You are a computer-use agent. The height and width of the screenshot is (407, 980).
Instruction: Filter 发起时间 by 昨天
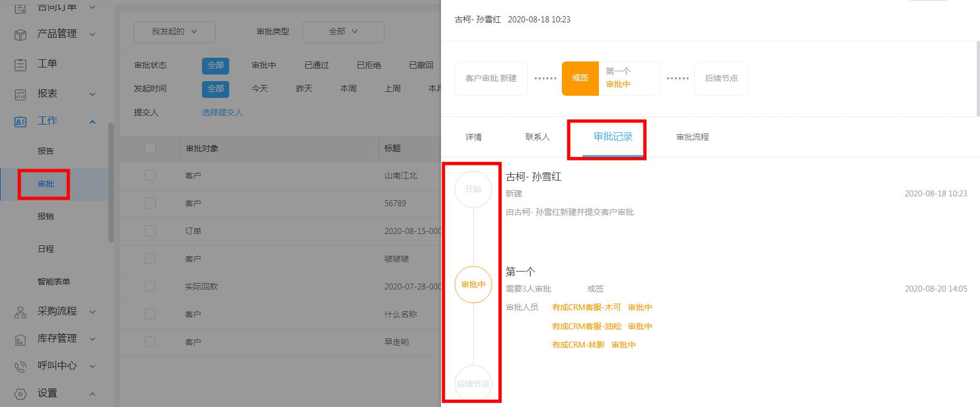(304, 89)
